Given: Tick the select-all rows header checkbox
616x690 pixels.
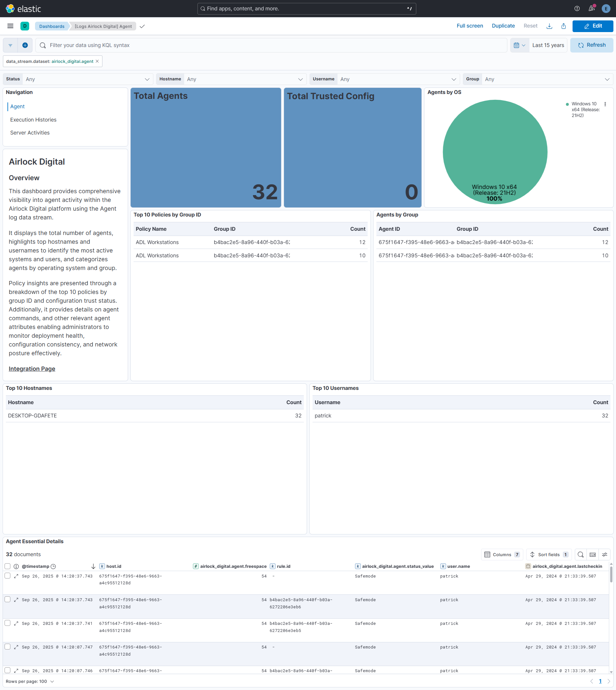Looking at the screenshot, I should (7, 566).
